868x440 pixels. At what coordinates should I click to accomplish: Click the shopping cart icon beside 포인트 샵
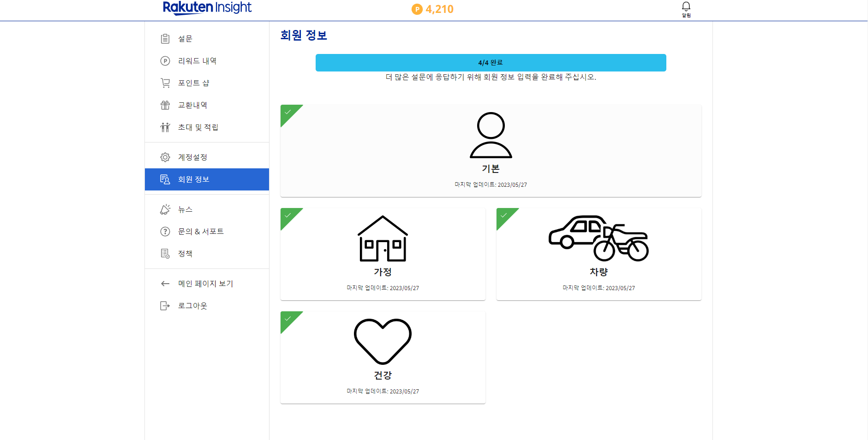[165, 83]
